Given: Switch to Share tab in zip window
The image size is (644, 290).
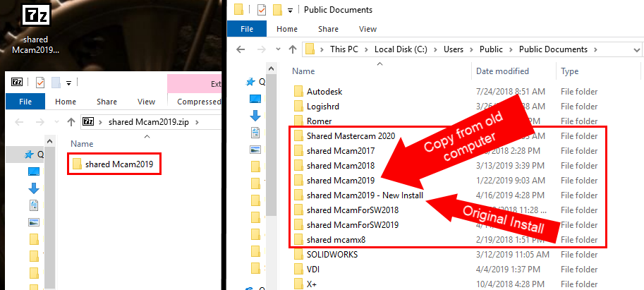Looking at the screenshot, I should coord(107,102).
